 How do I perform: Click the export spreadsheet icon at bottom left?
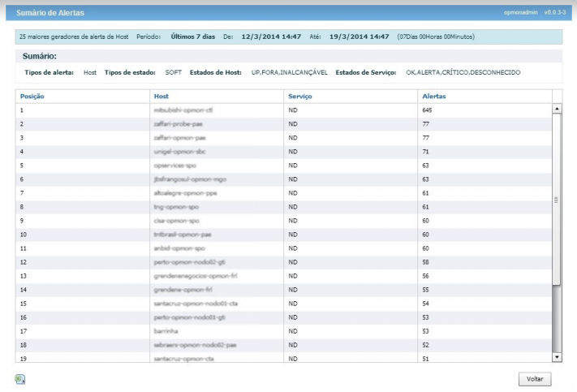(21, 379)
